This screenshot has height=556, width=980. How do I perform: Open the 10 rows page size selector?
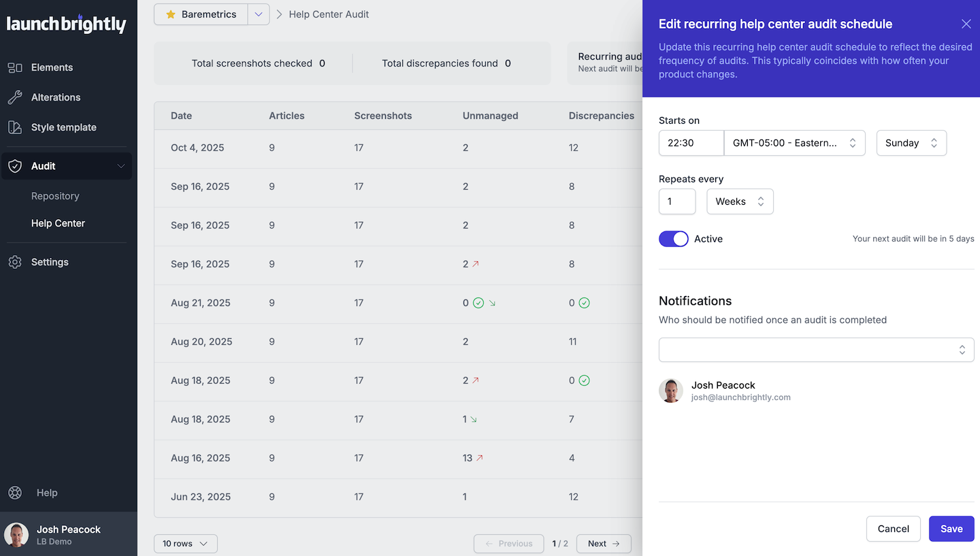185,544
